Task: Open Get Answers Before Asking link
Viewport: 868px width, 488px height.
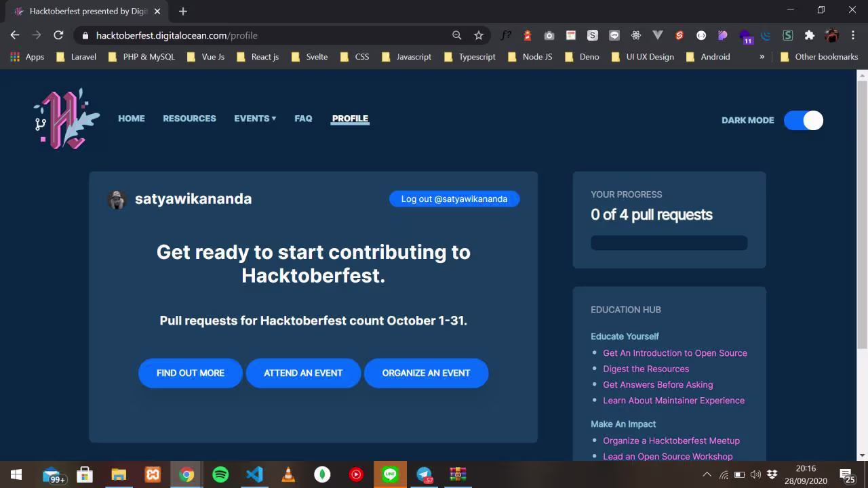Action: point(658,384)
